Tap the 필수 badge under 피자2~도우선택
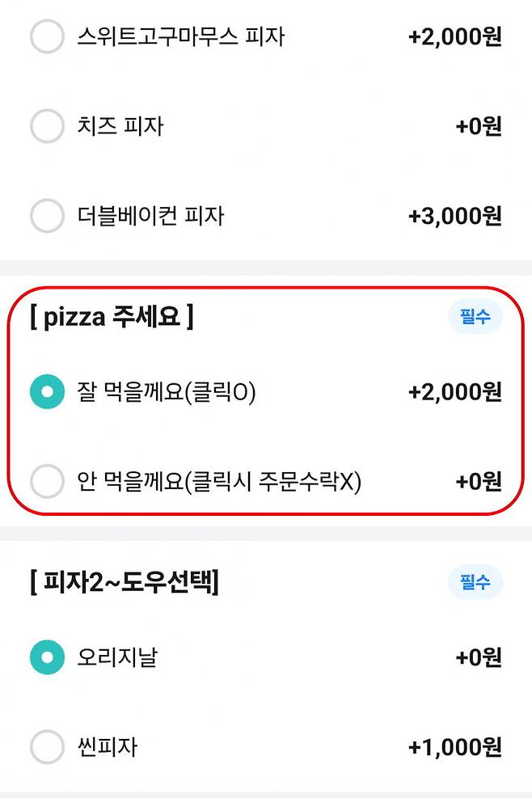 tap(475, 582)
